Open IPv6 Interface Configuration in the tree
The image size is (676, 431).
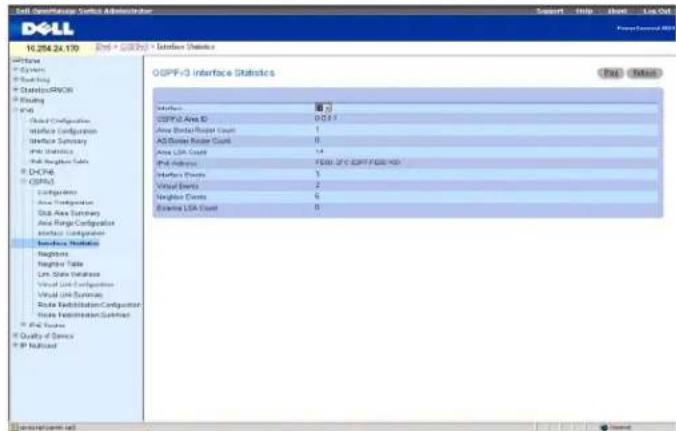63,131
